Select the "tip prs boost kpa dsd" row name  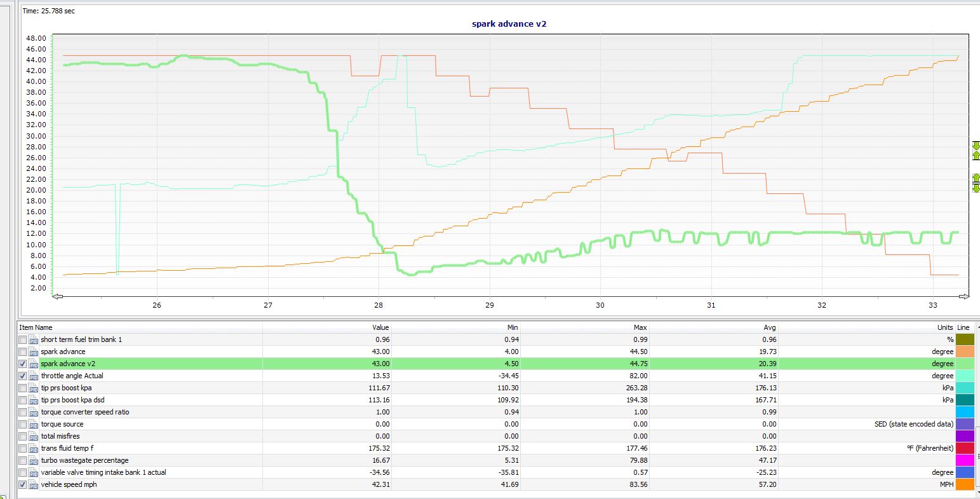[x=72, y=400]
